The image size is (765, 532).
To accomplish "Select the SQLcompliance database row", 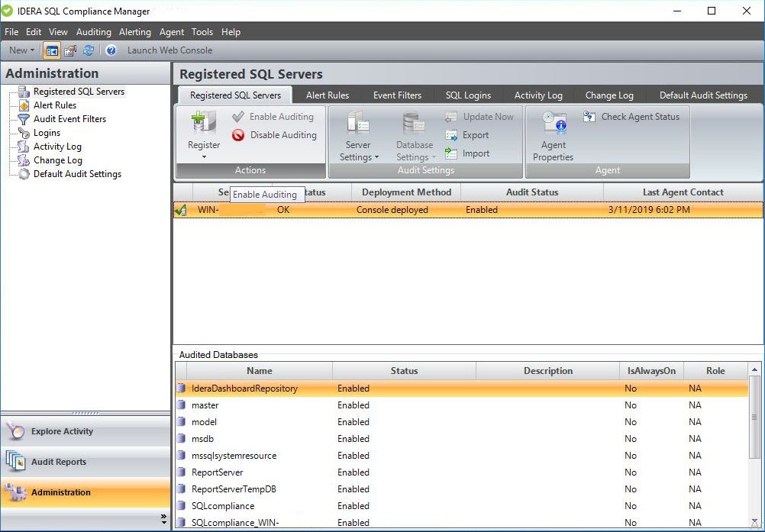I will tap(223, 506).
